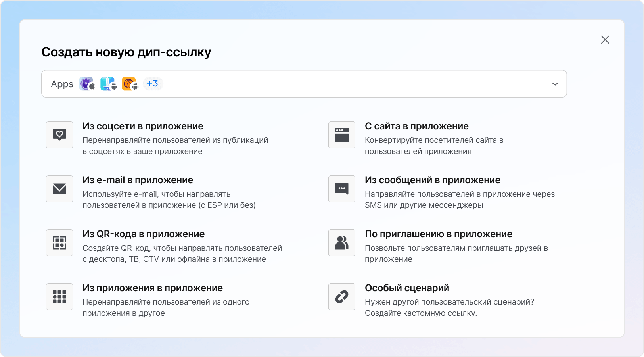This screenshot has width=644, height=357.
Task: Click the message bubble icon
Action: 342,189
